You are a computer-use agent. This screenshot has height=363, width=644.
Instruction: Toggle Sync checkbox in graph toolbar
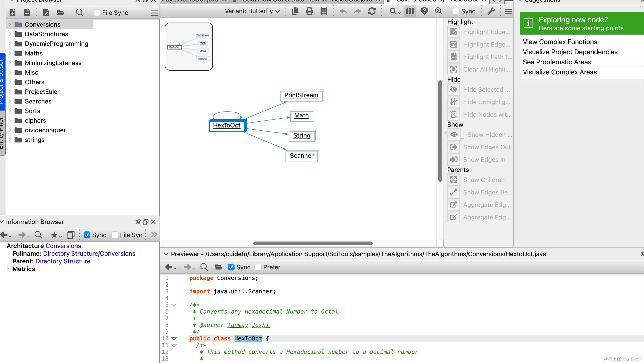[x=456, y=11]
